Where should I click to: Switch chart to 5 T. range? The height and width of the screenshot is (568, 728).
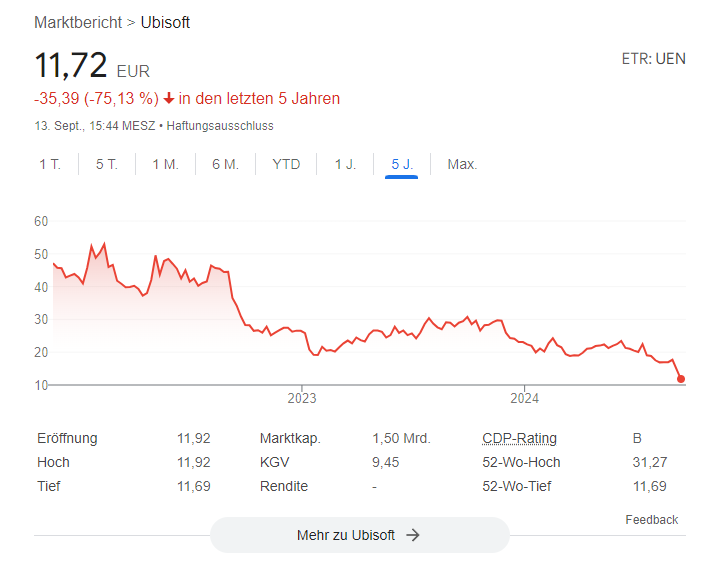[107, 164]
